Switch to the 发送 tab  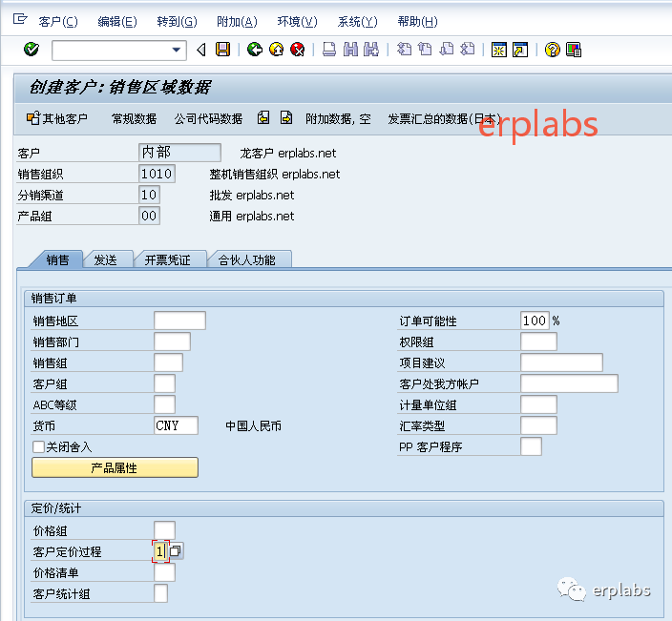105,260
